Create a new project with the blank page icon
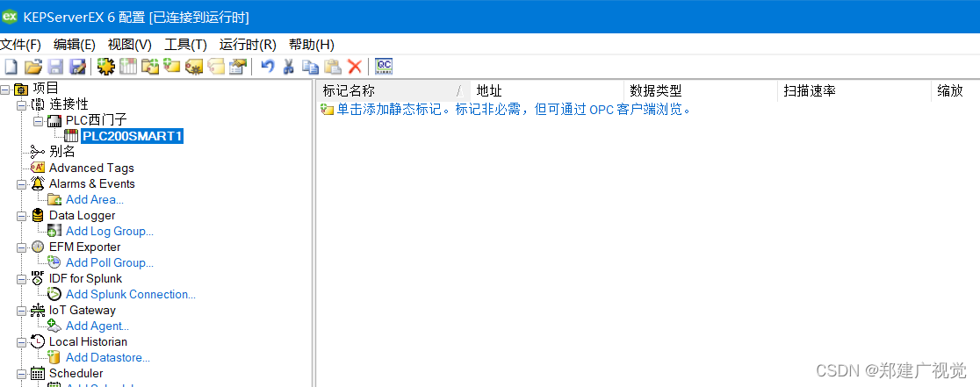 (11, 67)
